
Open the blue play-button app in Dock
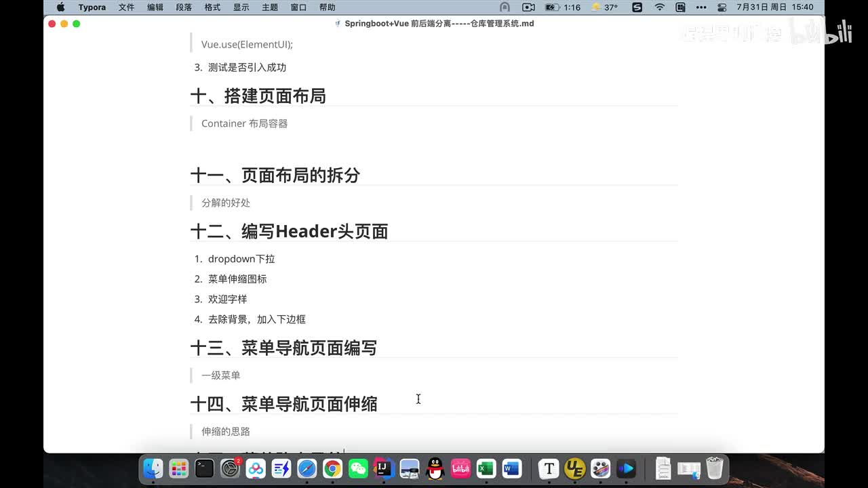click(626, 468)
